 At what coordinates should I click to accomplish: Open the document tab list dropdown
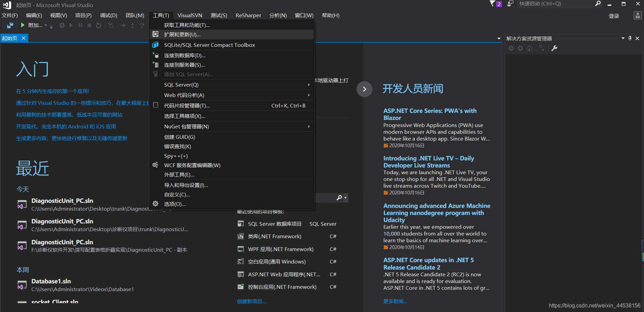coord(499,38)
